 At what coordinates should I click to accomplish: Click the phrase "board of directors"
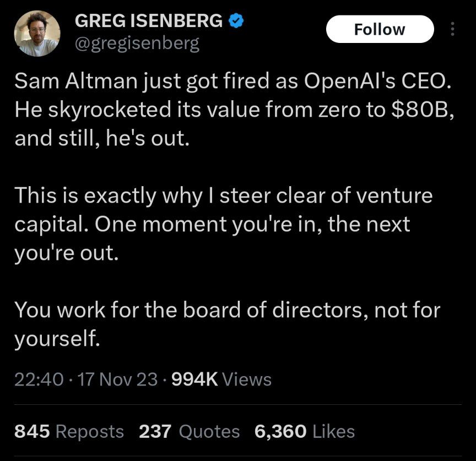[273, 310]
